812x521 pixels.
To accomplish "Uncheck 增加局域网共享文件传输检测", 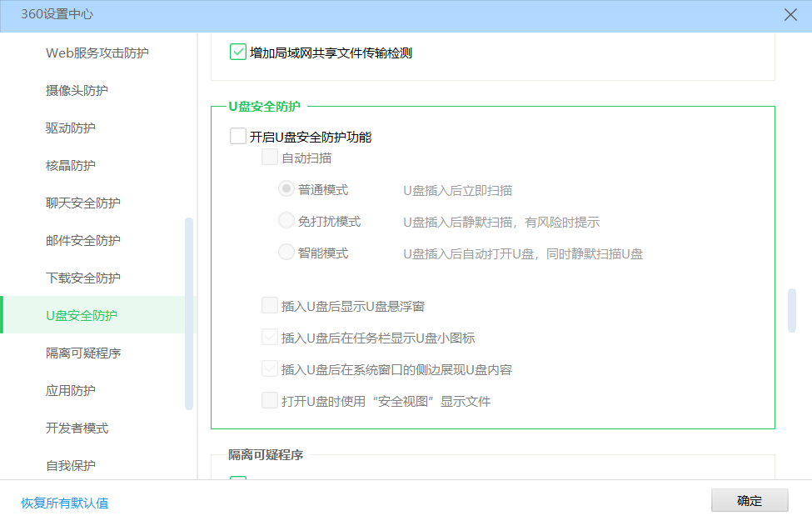I will (x=237, y=52).
